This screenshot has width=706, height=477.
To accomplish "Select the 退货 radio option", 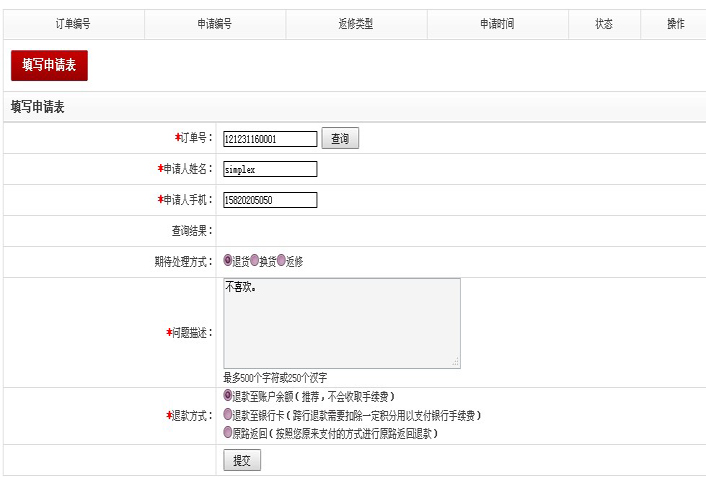I will 228,261.
